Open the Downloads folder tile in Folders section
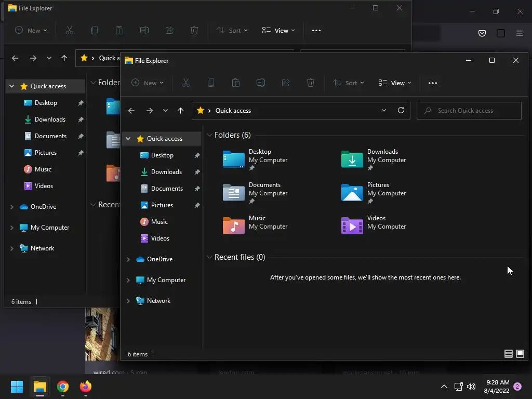 click(374, 159)
